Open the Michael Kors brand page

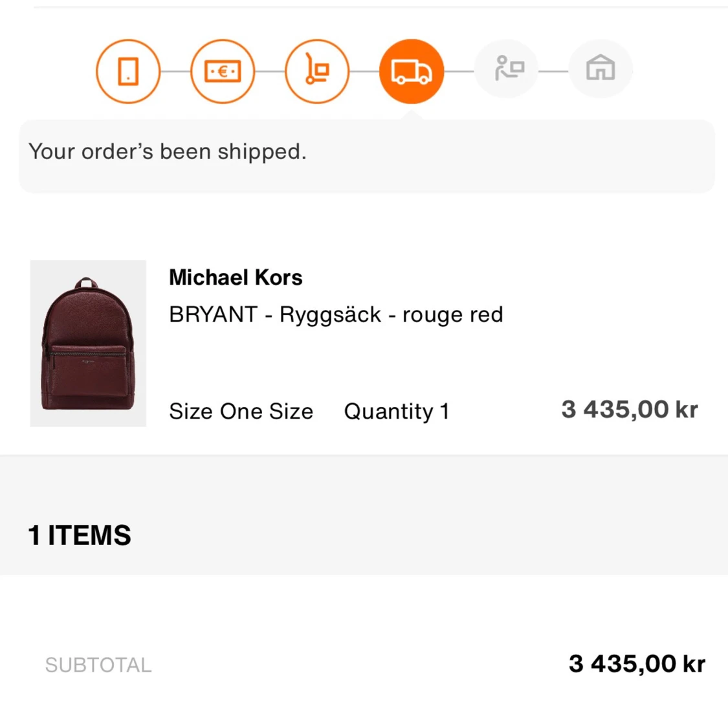[236, 277]
